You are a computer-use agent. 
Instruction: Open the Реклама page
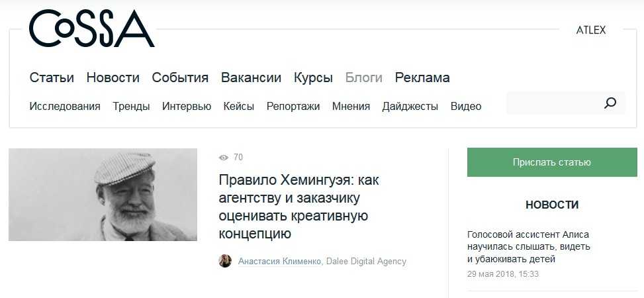[x=422, y=77]
